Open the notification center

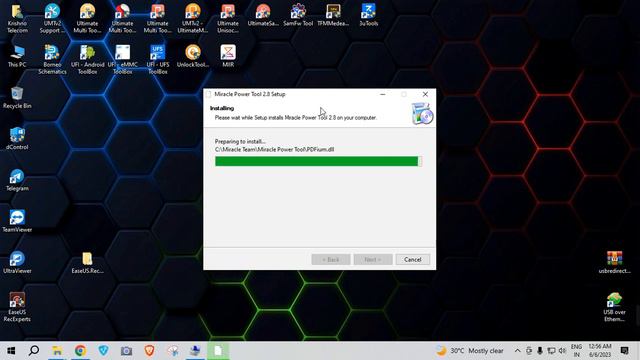(624, 351)
